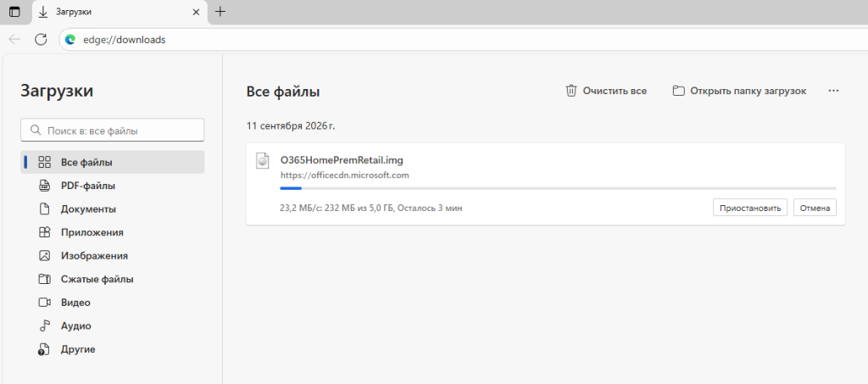Open a new tab with plus icon
868x384 pixels.
(x=220, y=12)
